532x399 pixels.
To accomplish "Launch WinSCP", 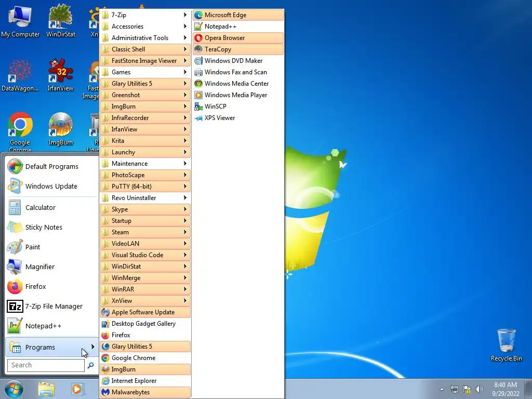I will (x=238, y=106).
